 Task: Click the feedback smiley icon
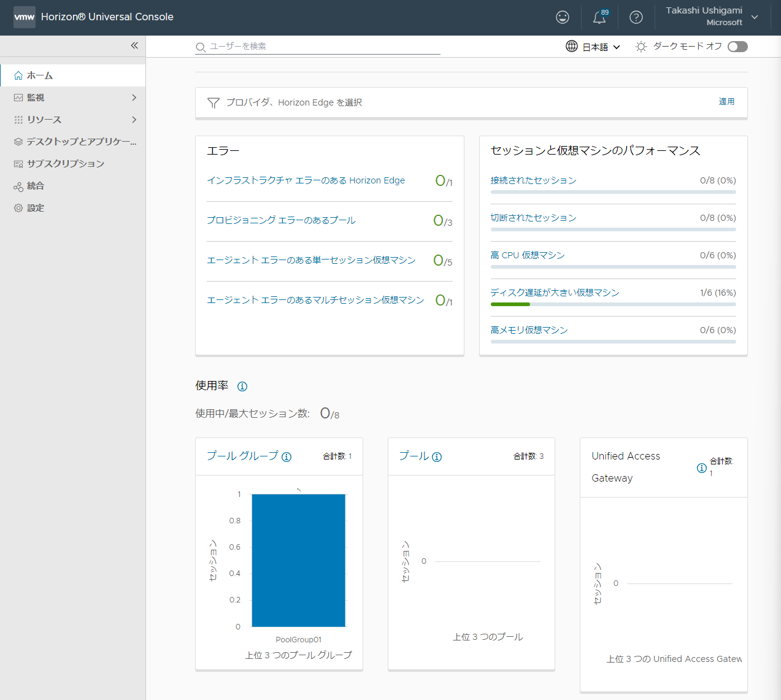click(562, 17)
